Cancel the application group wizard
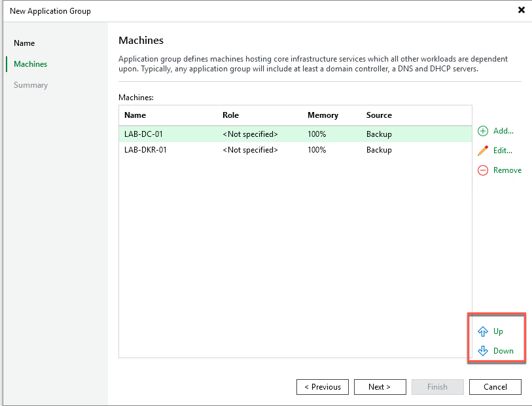This screenshot has height=406, width=532. coord(495,387)
